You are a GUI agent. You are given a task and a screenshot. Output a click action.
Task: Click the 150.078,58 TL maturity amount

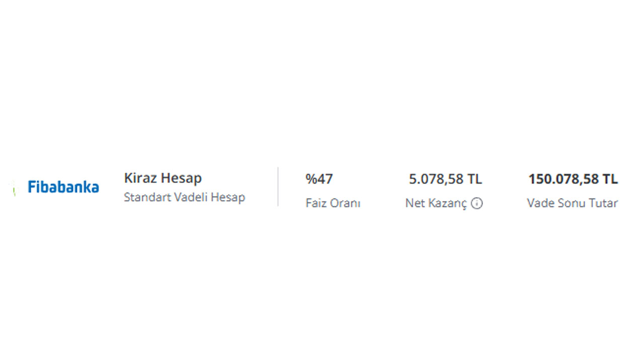tap(573, 179)
